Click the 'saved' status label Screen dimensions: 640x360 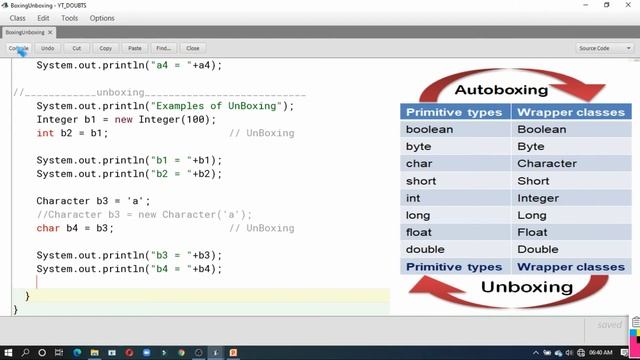point(609,325)
